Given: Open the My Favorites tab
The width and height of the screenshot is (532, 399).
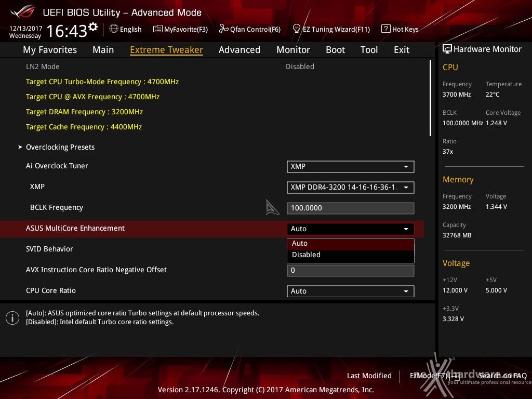Looking at the screenshot, I should [x=50, y=50].
